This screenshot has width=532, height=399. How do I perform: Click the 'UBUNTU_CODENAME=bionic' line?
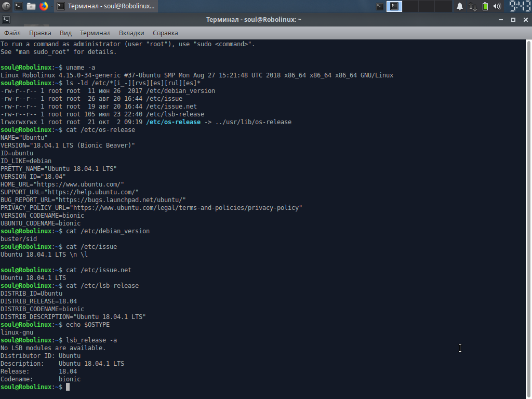point(41,223)
